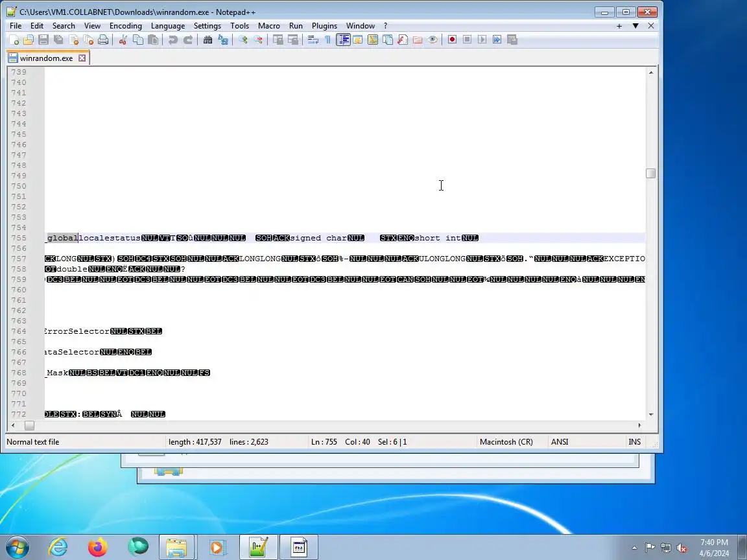
Task: Open Folder as Workspace toolbar icon
Action: pyautogui.click(x=418, y=40)
